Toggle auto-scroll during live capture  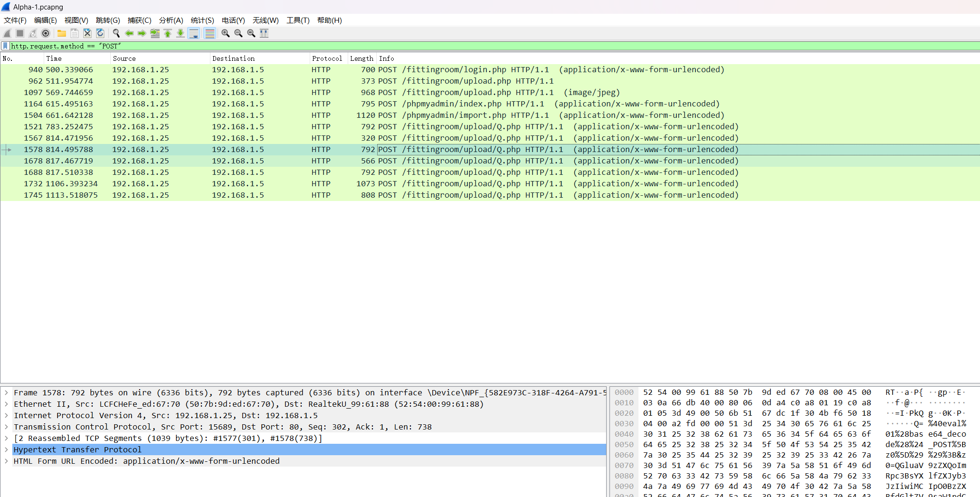tap(194, 33)
